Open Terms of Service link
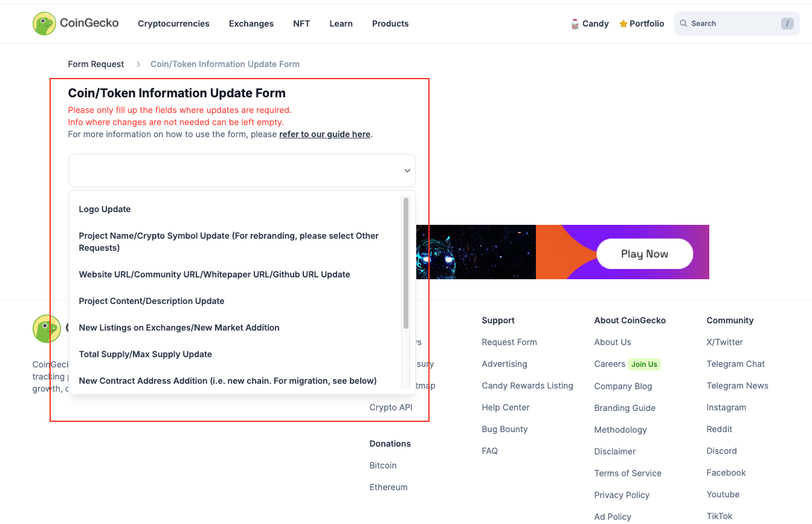Image resolution: width=812 pixels, height=524 pixels. [628, 473]
